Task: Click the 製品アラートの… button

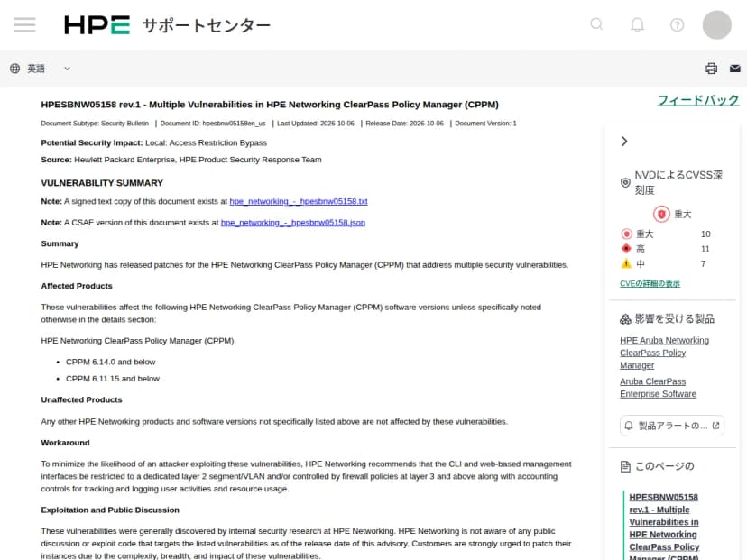Action: pyautogui.click(x=672, y=426)
